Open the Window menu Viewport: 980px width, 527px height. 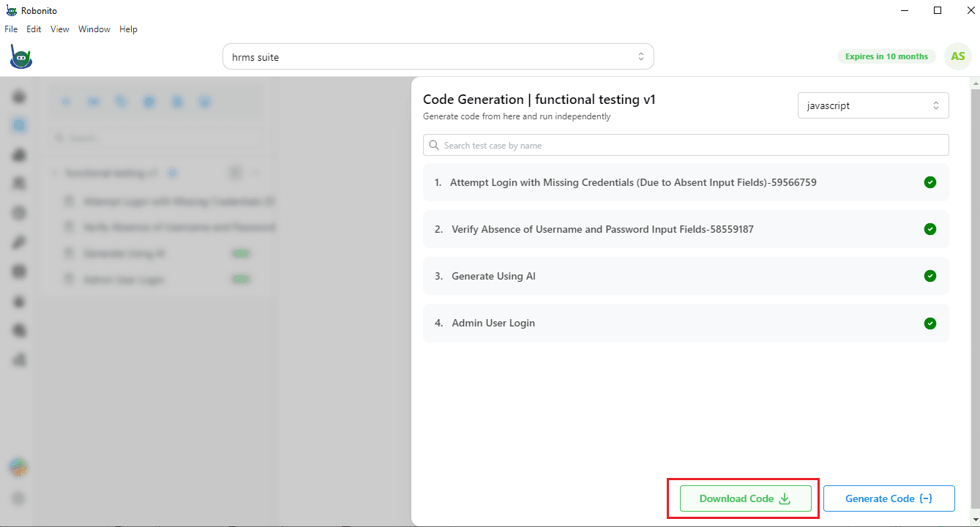(94, 29)
